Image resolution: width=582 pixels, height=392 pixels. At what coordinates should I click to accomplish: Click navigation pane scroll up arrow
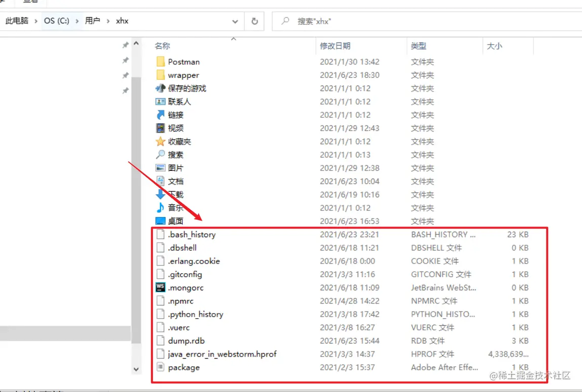(136, 44)
